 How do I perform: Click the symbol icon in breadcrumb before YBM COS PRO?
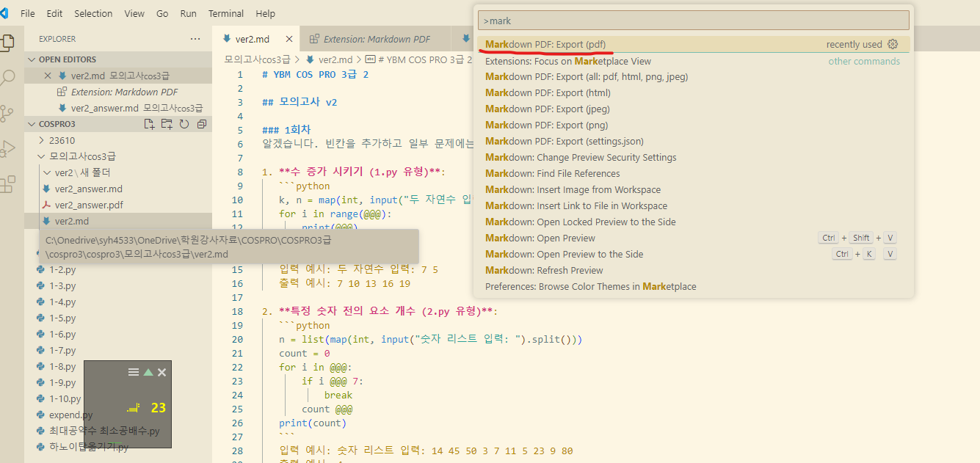tap(370, 59)
